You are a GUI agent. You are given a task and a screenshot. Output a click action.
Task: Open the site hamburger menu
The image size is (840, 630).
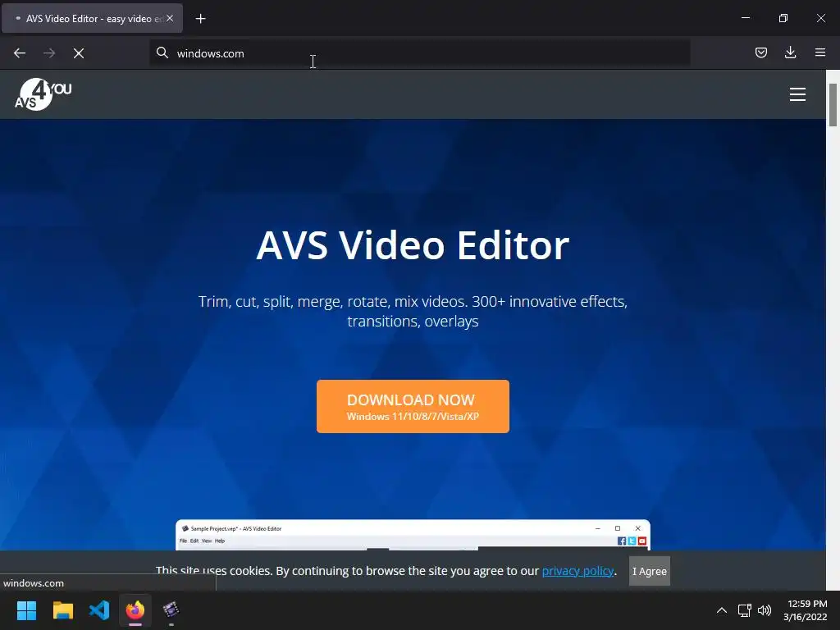coord(797,94)
